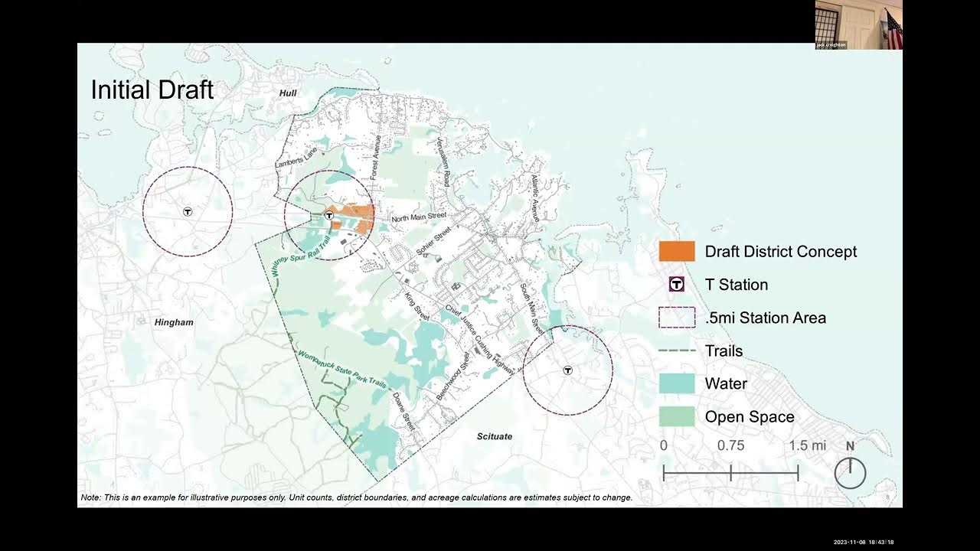Click the '.5mi Station Area' legend text

[x=766, y=318]
